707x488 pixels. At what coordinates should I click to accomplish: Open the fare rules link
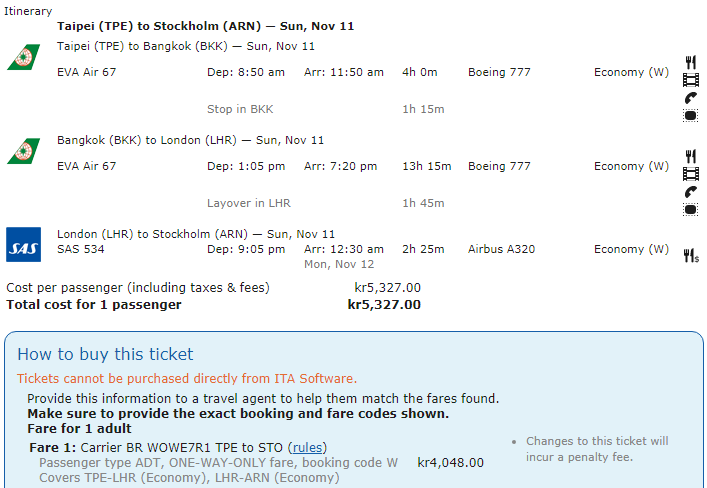[x=308, y=447]
